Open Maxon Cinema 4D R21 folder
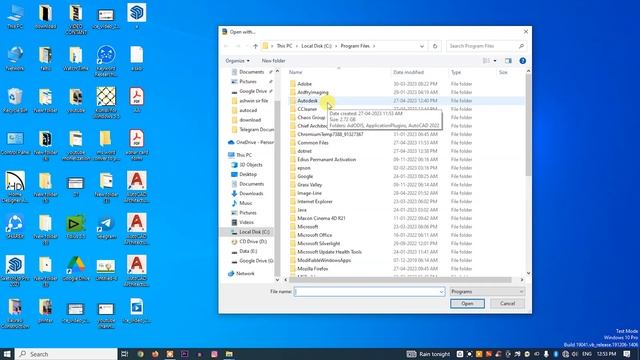The image size is (640, 360). coord(321,218)
